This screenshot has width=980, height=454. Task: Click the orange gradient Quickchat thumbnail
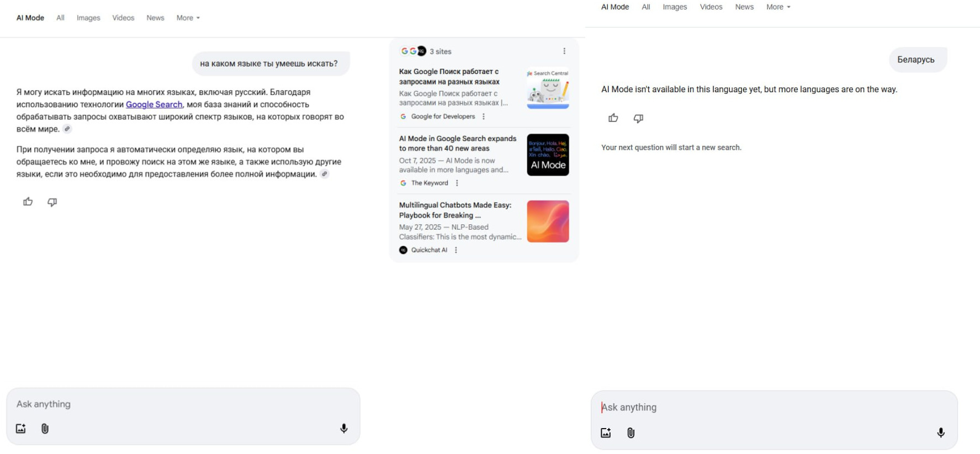548,221
